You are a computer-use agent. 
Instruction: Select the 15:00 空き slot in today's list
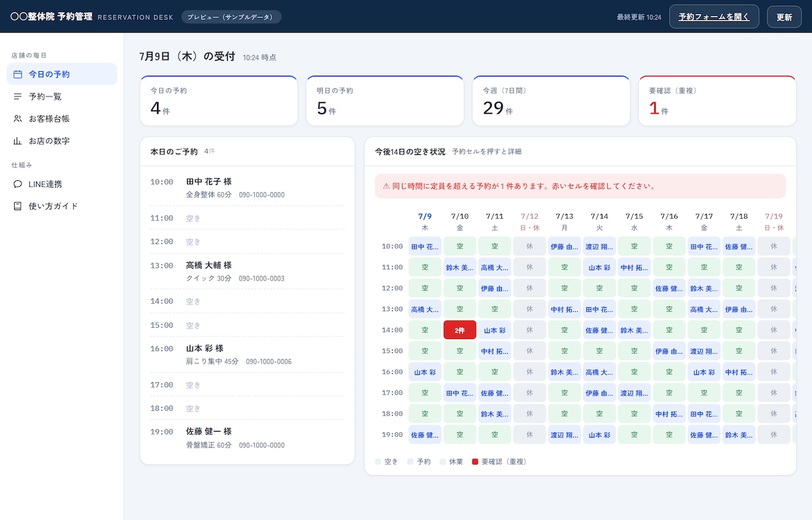click(247, 325)
